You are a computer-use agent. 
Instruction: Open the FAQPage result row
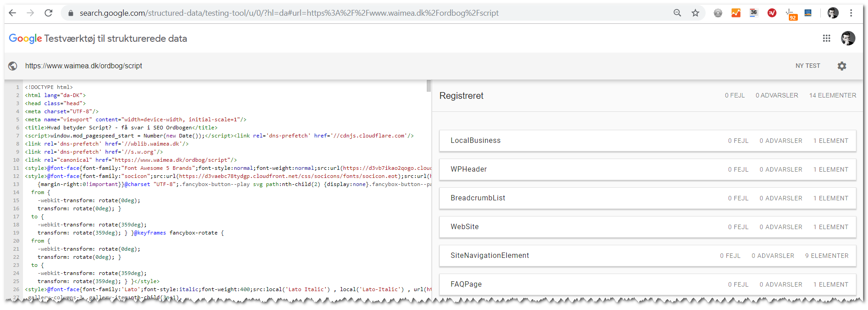[x=647, y=284]
